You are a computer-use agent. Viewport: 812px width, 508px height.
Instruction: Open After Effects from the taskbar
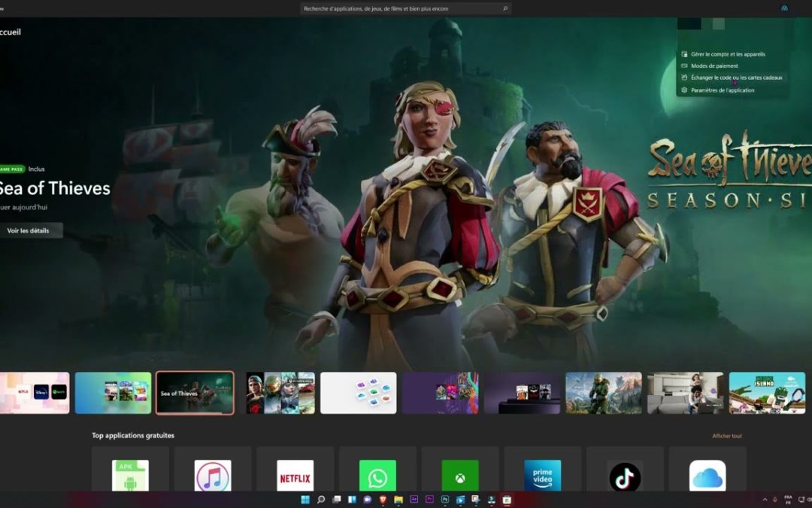[x=414, y=500]
